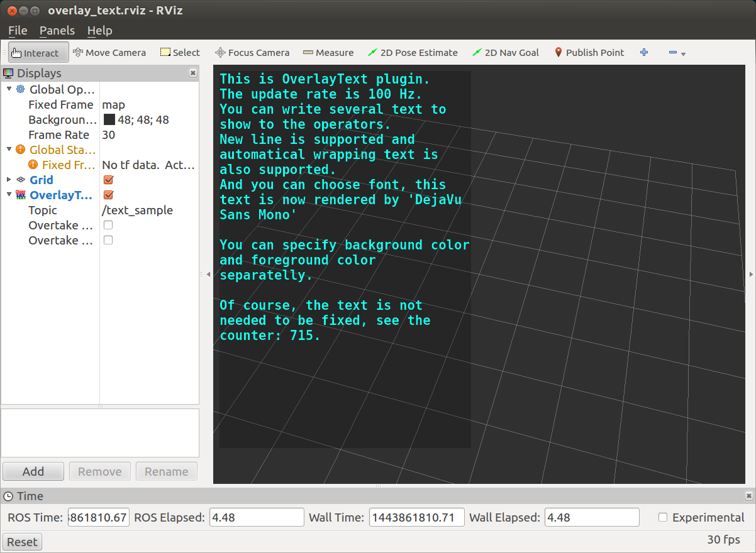
Task: Toggle the second Overtake checkbox
Action: pyautogui.click(x=108, y=240)
